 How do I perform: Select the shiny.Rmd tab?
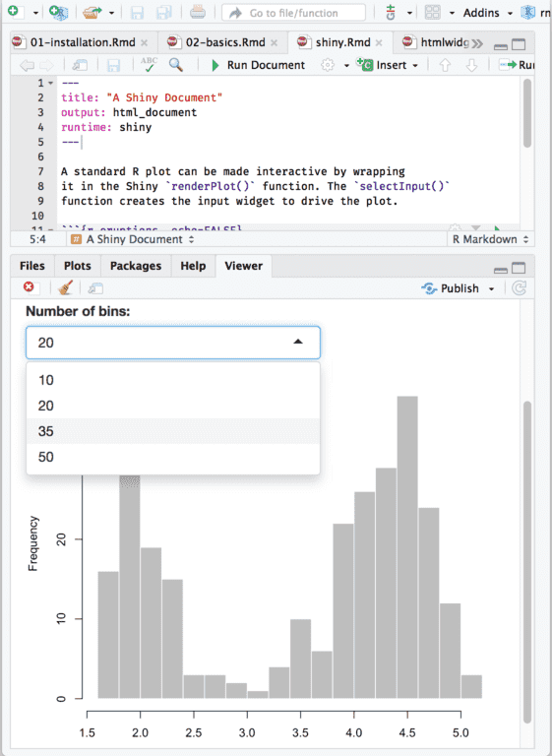click(x=342, y=42)
